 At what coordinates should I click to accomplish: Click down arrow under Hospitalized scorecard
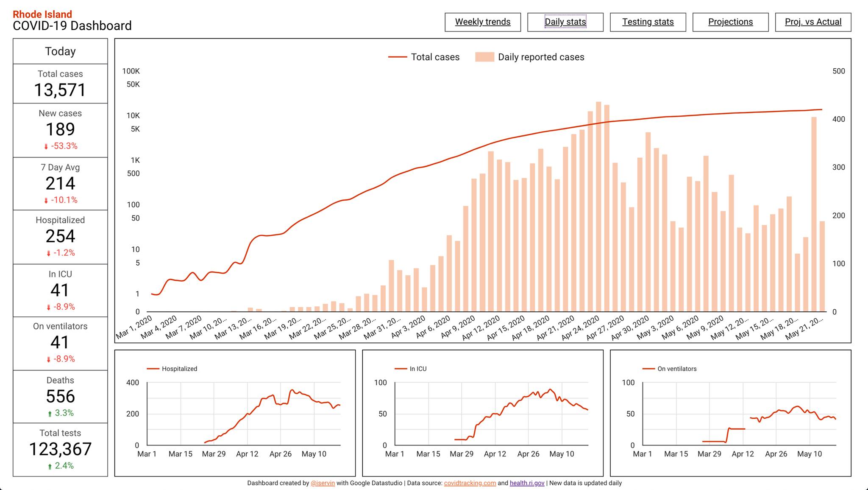[x=49, y=253]
